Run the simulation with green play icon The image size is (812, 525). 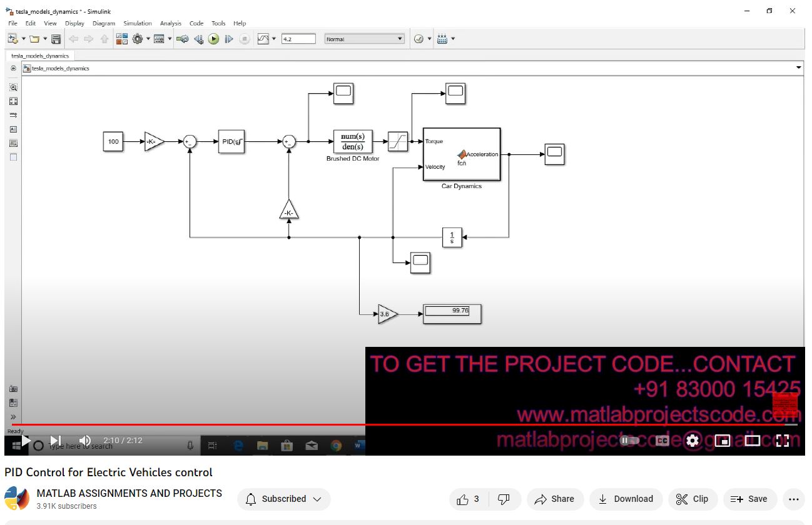pos(214,39)
